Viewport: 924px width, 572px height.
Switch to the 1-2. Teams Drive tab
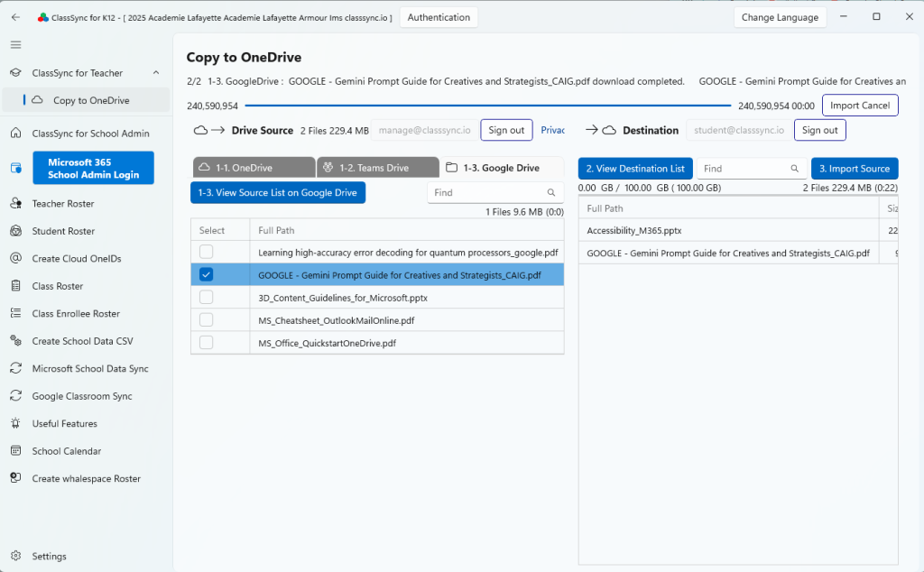(x=378, y=167)
